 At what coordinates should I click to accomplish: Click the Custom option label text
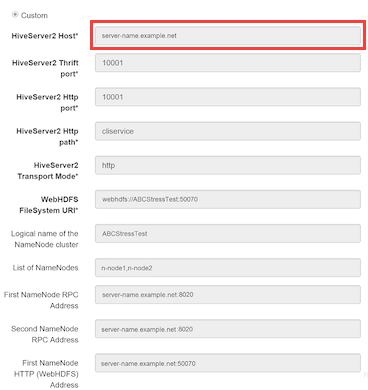click(x=34, y=15)
